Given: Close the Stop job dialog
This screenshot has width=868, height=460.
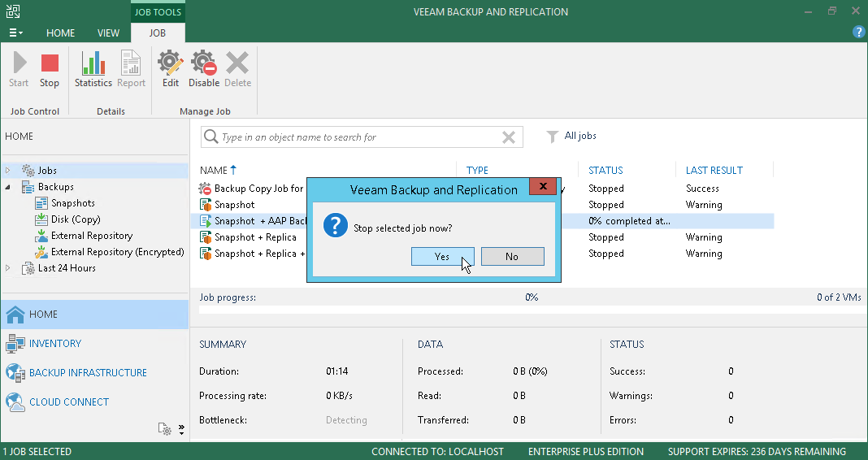Looking at the screenshot, I should coord(543,186).
